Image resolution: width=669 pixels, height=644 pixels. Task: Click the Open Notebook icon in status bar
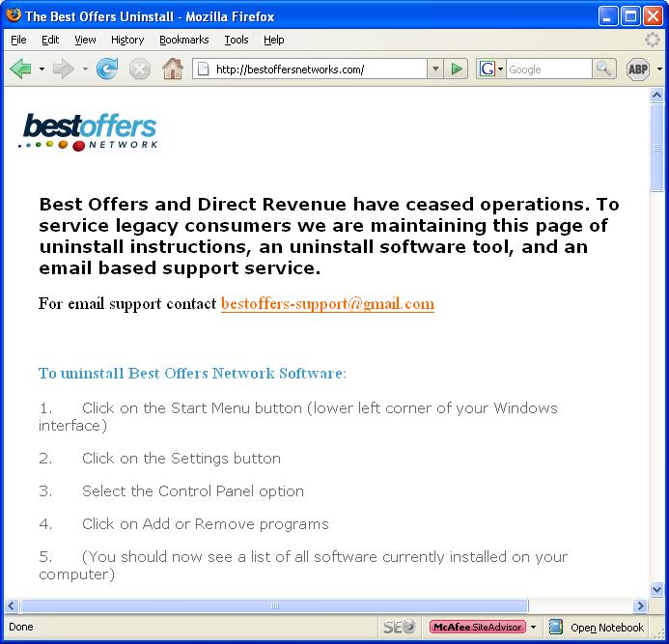point(555,627)
